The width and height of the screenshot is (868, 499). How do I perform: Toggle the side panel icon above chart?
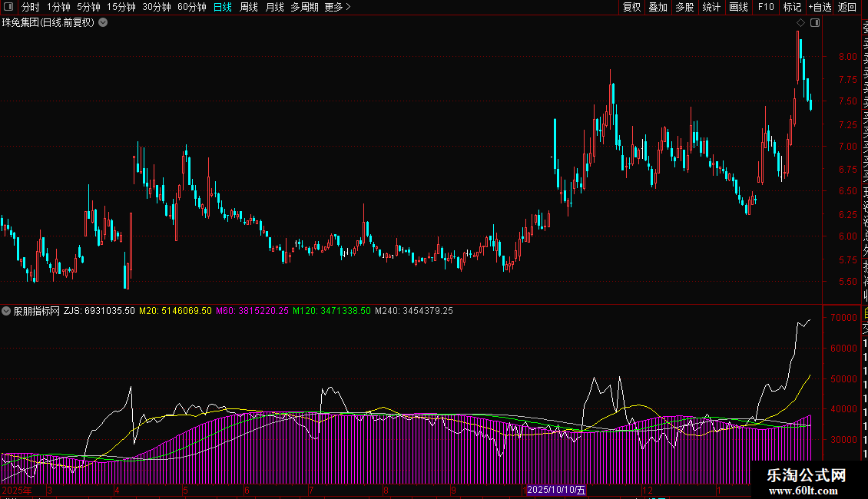[x=815, y=23]
